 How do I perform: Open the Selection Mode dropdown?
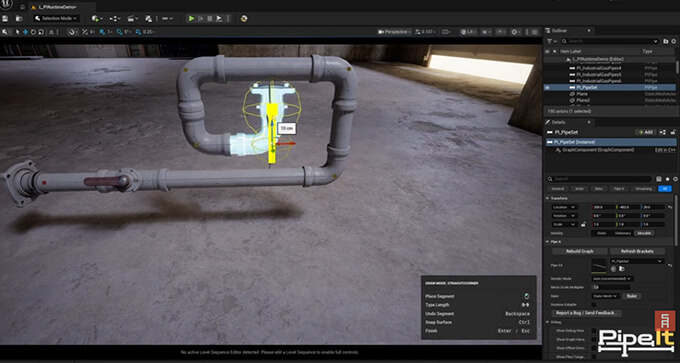56,19
